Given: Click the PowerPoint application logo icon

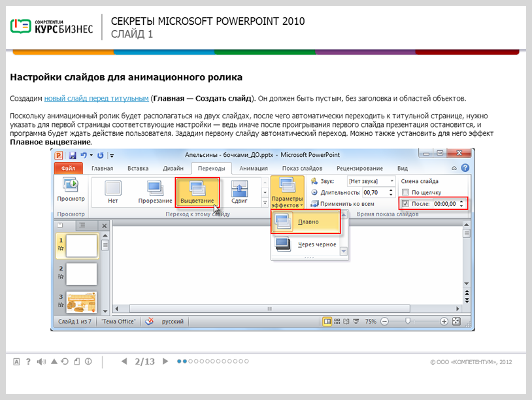Looking at the screenshot, I should tap(59, 156).
